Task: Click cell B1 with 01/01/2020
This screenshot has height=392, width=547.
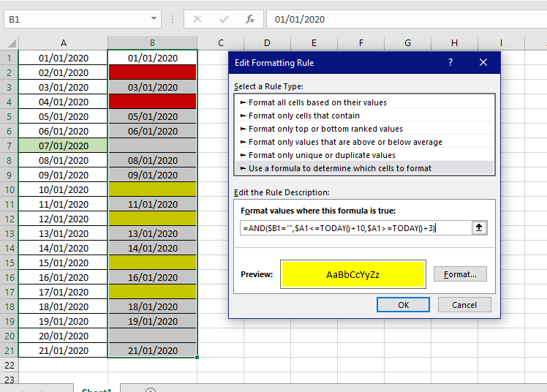Action: (x=152, y=58)
